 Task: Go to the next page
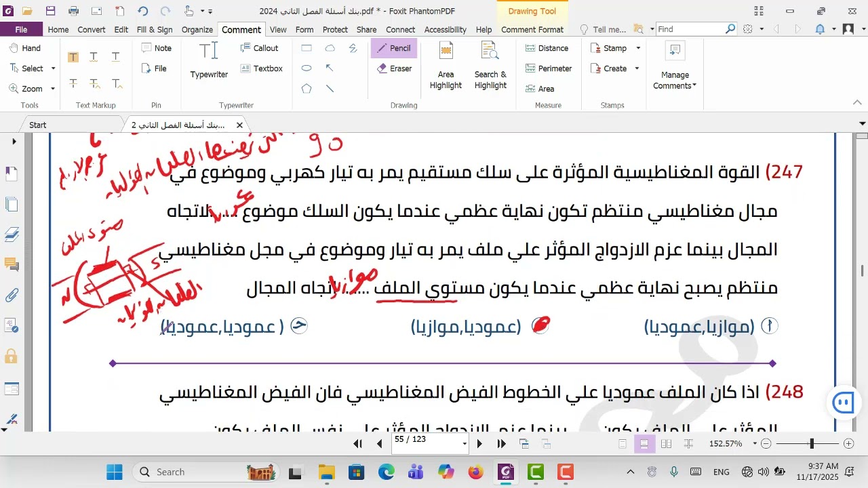pos(479,444)
